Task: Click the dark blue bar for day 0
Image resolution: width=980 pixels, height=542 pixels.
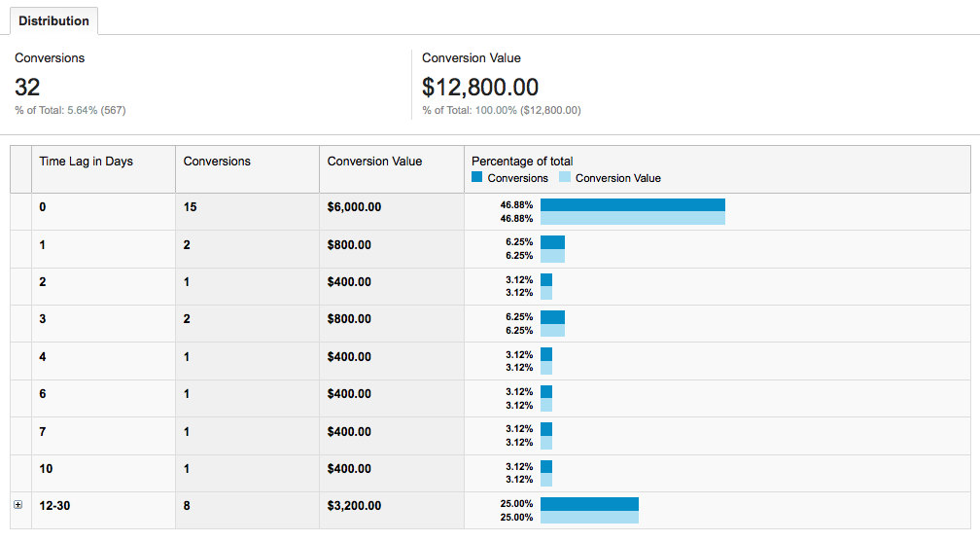Action: coord(632,205)
